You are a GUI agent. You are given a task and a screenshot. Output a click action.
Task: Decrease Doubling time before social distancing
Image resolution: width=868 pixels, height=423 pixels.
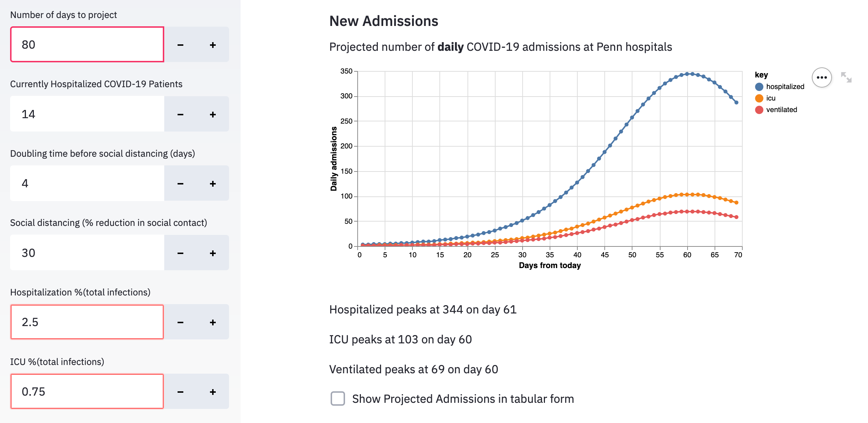point(180,183)
